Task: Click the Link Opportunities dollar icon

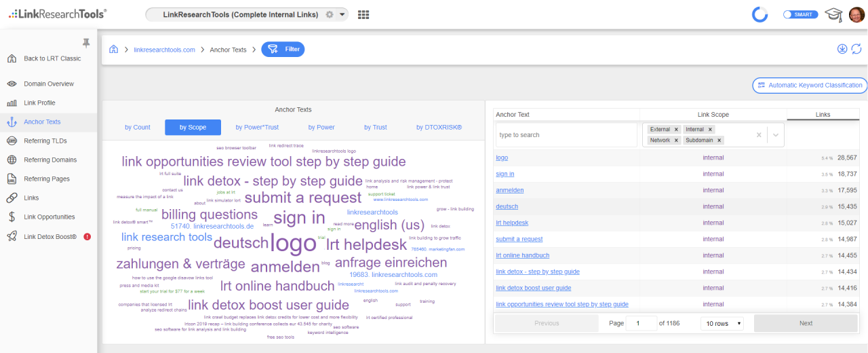Action: pyautogui.click(x=12, y=217)
